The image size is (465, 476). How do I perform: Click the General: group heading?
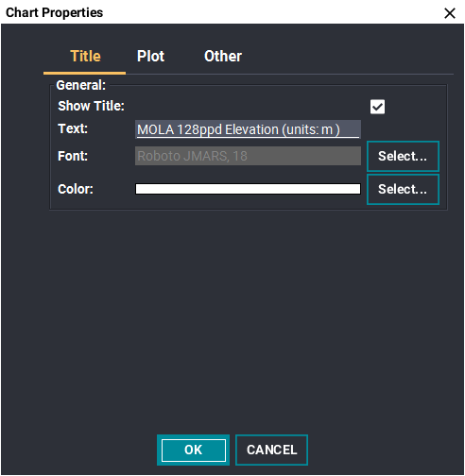(x=81, y=85)
